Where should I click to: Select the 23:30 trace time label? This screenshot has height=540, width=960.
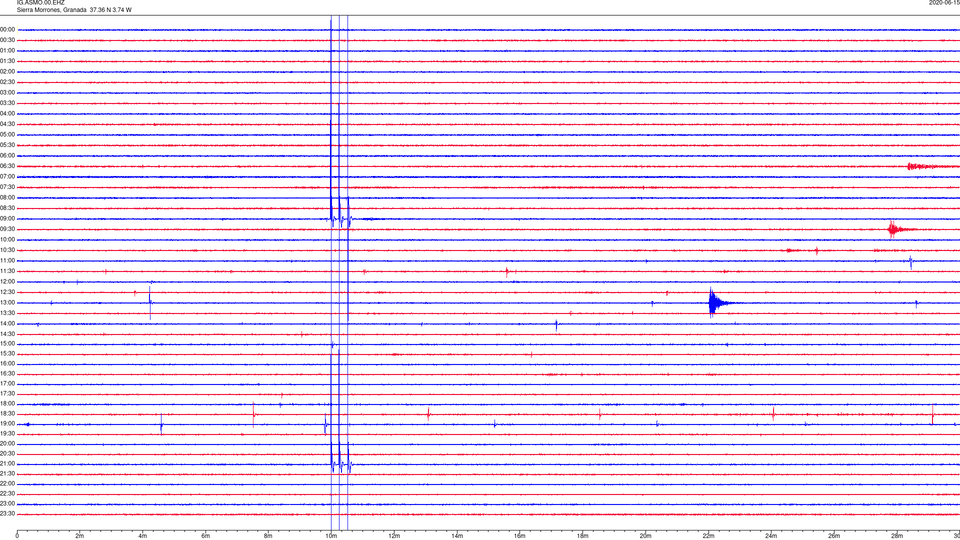pyautogui.click(x=7, y=513)
